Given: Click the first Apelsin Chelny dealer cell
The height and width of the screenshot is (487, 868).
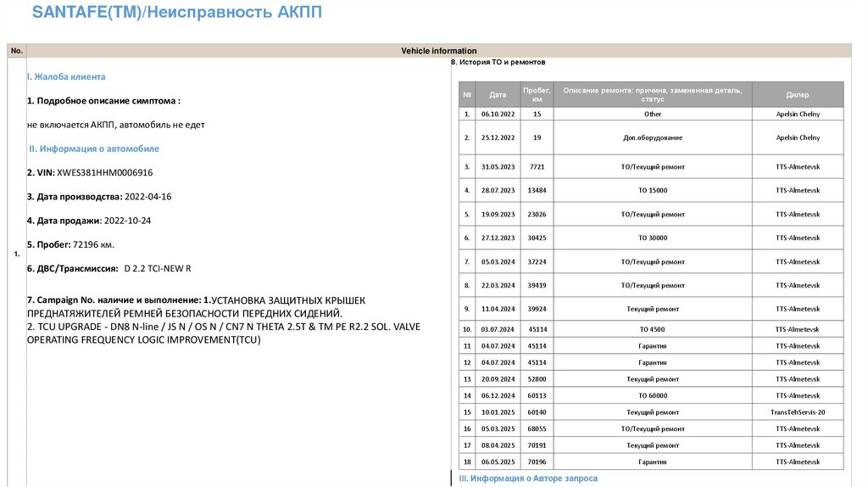Looking at the screenshot, I should [x=798, y=115].
